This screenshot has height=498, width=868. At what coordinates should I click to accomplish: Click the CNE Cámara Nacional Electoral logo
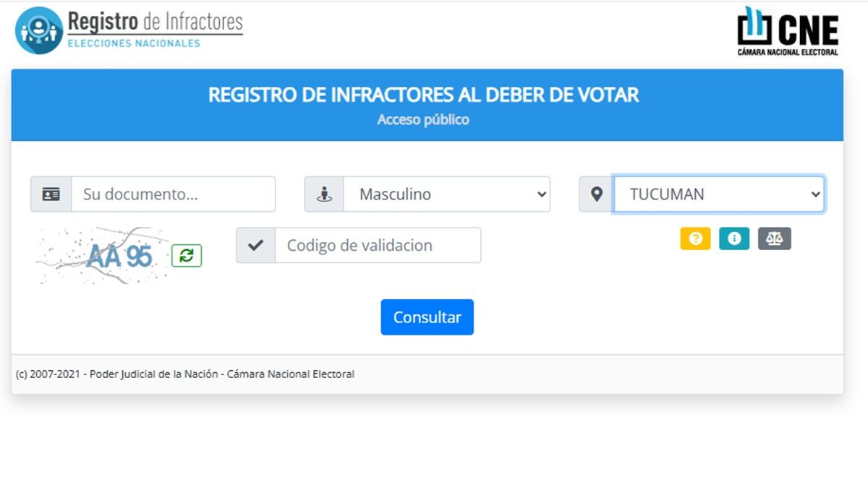pos(788,31)
